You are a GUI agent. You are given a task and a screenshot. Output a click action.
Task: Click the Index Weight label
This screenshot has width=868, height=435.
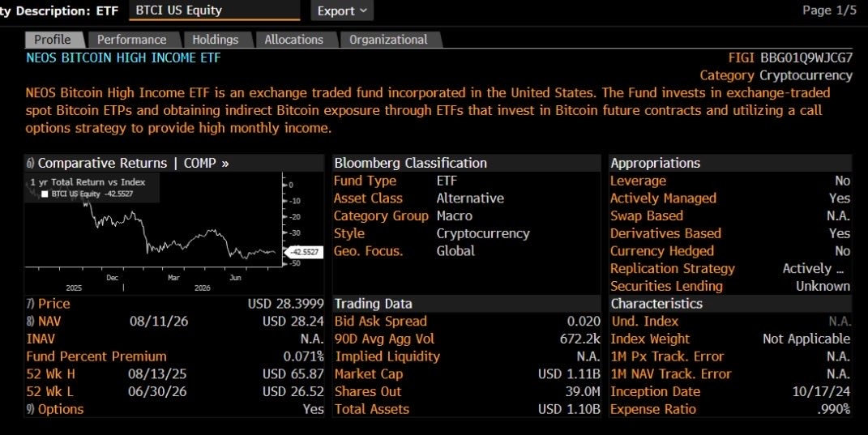[651, 339]
